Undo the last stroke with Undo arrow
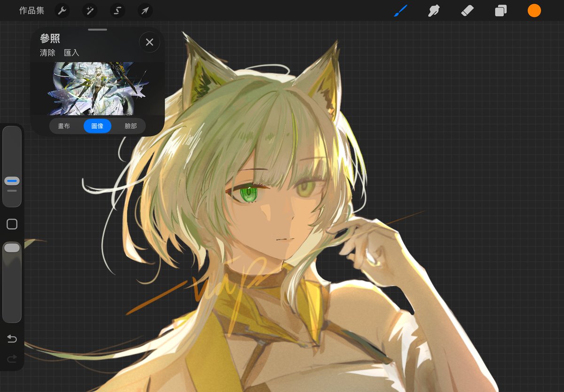 pos(12,339)
